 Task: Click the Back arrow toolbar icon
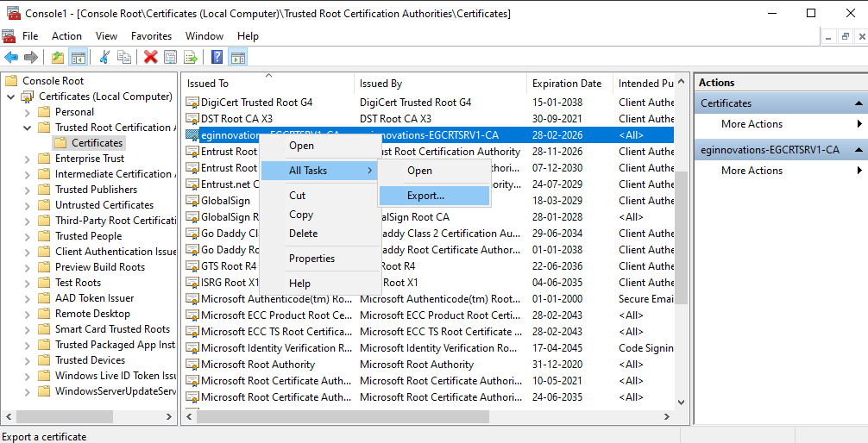(x=11, y=57)
